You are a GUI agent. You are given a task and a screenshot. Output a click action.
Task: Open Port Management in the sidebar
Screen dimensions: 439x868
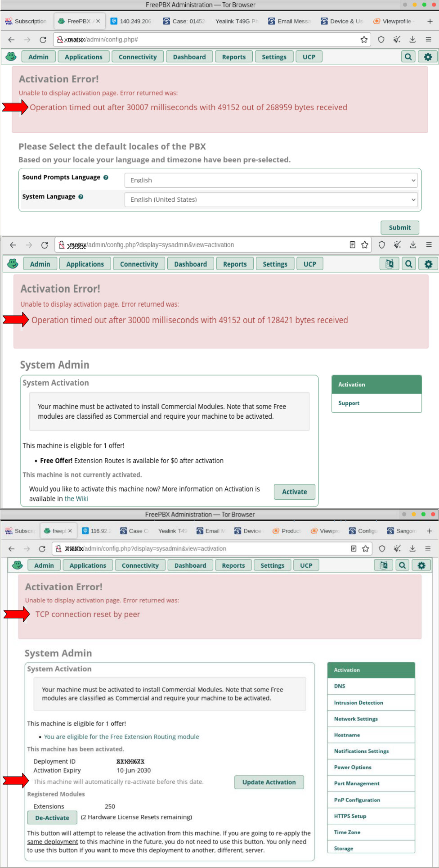pos(371,783)
